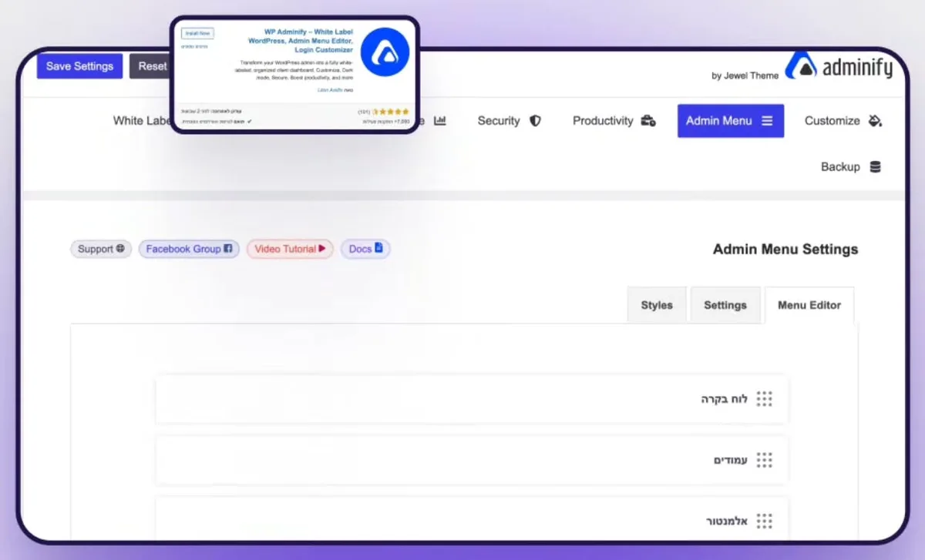Click the document icon in Docs
This screenshot has height=560, width=925.
pyautogui.click(x=378, y=248)
